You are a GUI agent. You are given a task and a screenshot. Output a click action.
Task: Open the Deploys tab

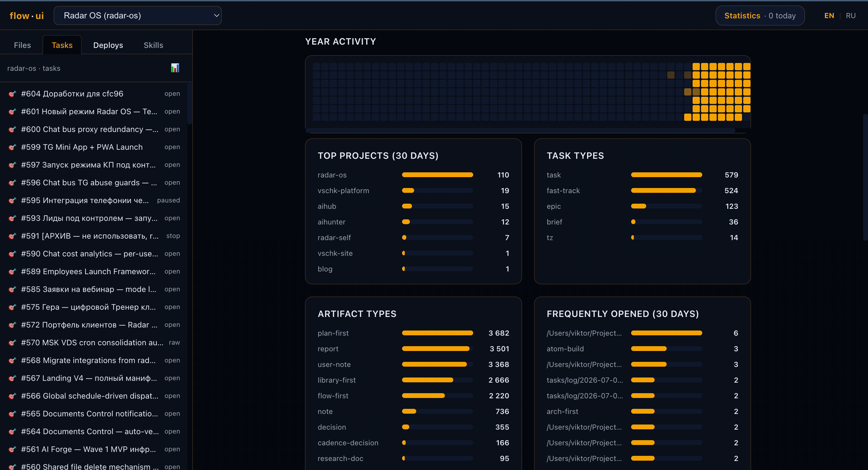click(x=108, y=45)
